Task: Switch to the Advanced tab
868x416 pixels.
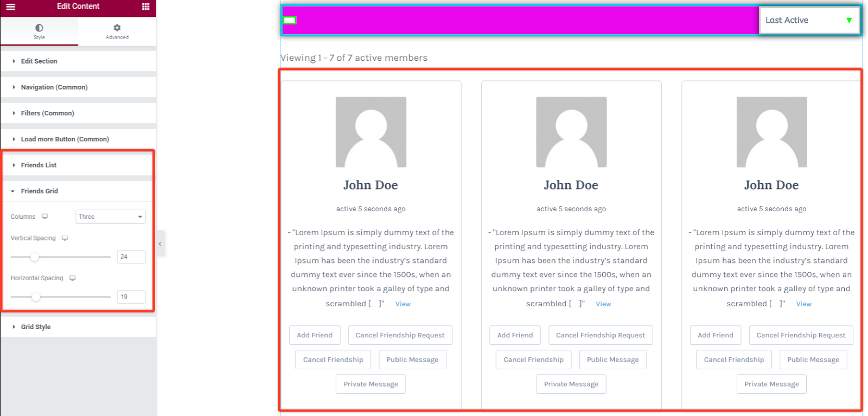Action: [x=117, y=31]
